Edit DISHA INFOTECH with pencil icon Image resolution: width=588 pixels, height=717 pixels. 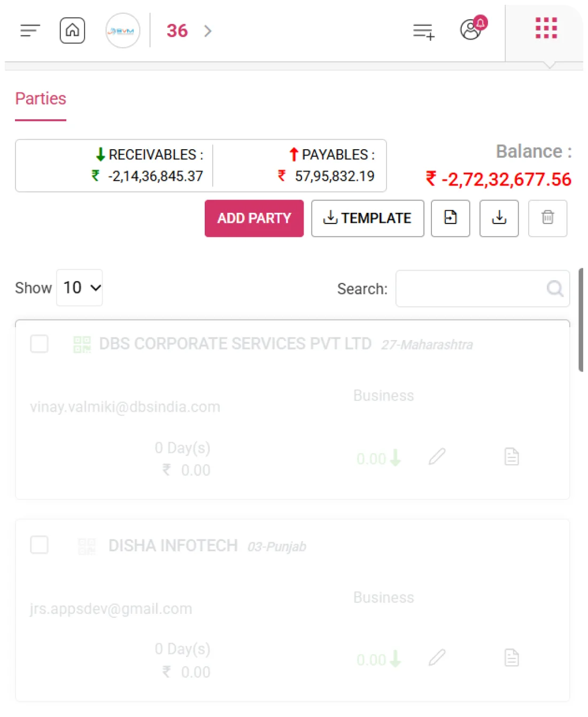(x=437, y=658)
